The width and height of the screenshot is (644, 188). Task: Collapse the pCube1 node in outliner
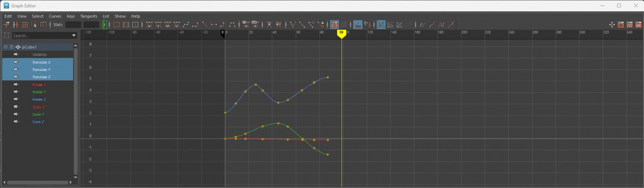(6, 47)
